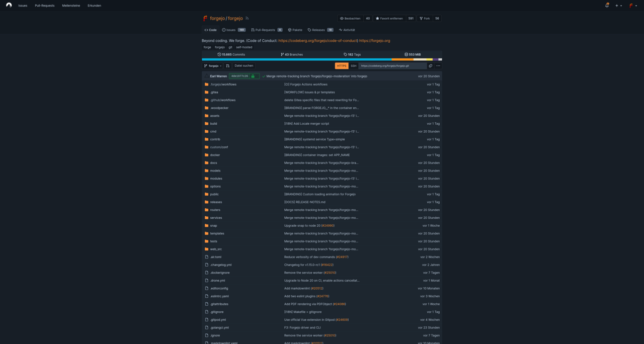Click the file icon for .dockerignore

coord(206,273)
